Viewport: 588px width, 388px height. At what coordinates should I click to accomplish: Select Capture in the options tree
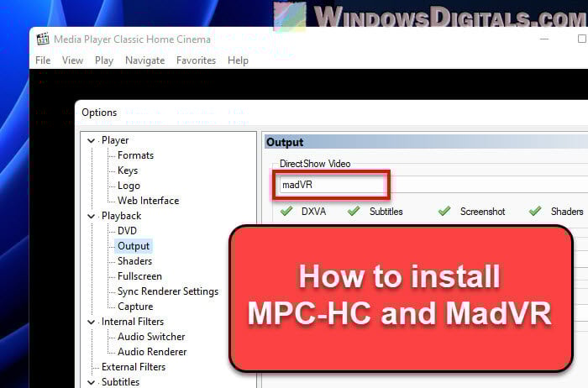tap(135, 307)
